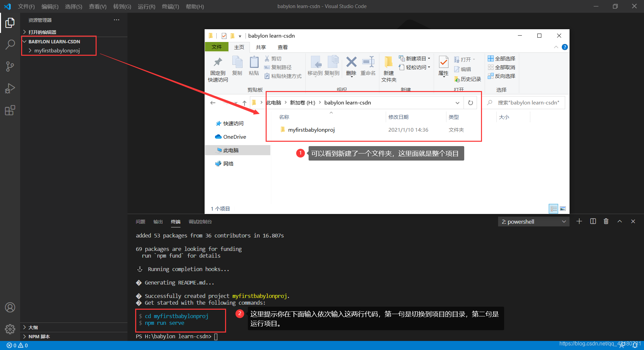Open quick access toolbar customize dropdown
The height and width of the screenshot is (350, 644).
tap(240, 36)
